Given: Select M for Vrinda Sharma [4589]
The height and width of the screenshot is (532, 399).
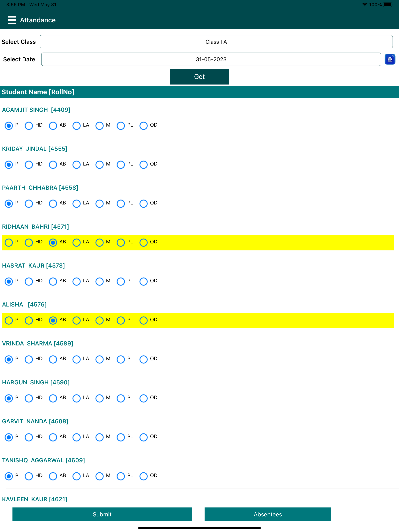Looking at the screenshot, I should (99, 359).
